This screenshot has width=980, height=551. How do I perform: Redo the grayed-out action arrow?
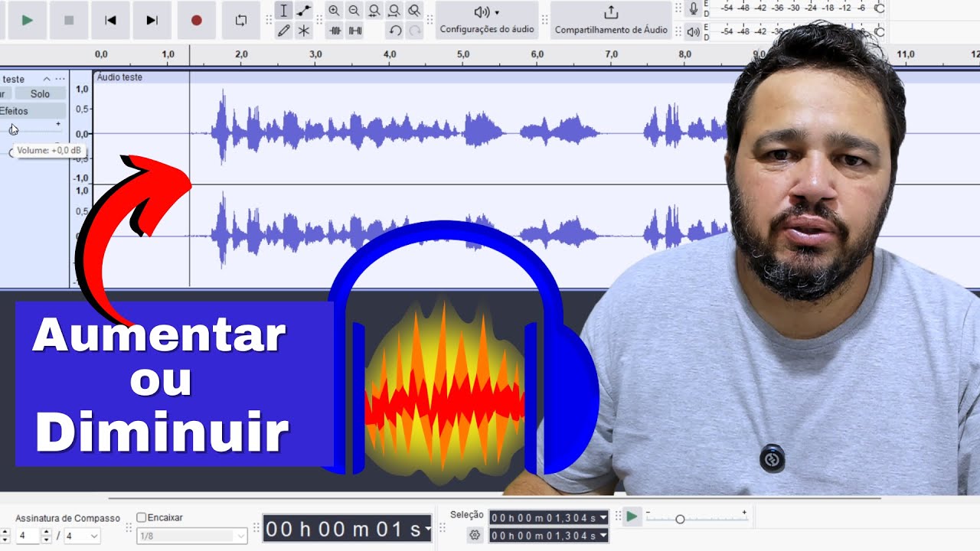coord(415,31)
